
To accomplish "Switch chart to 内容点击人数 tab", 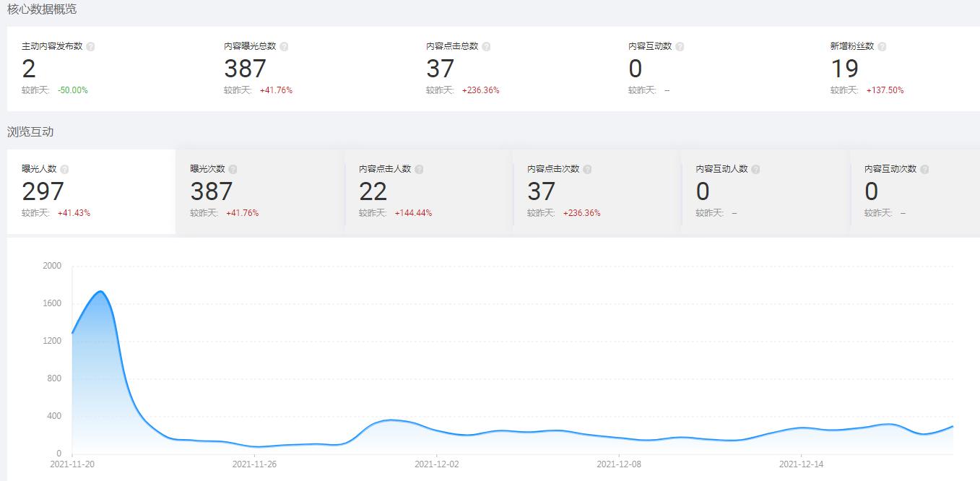I will (428, 191).
